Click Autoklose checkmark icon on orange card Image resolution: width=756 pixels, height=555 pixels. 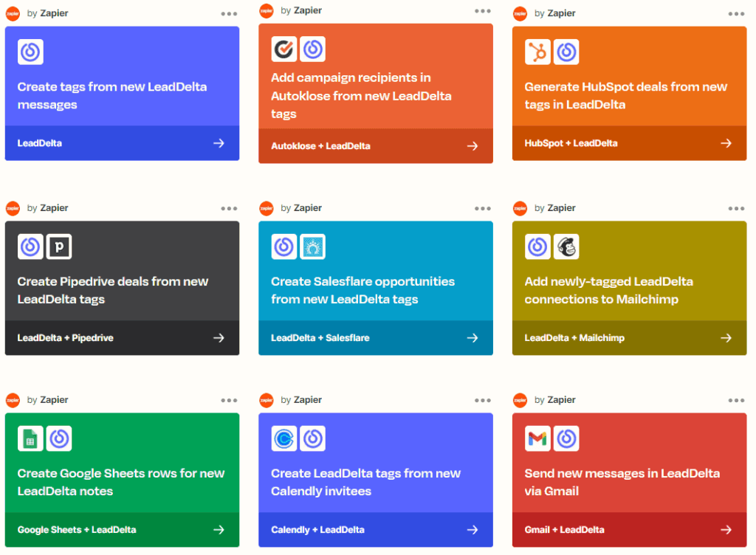(x=284, y=49)
